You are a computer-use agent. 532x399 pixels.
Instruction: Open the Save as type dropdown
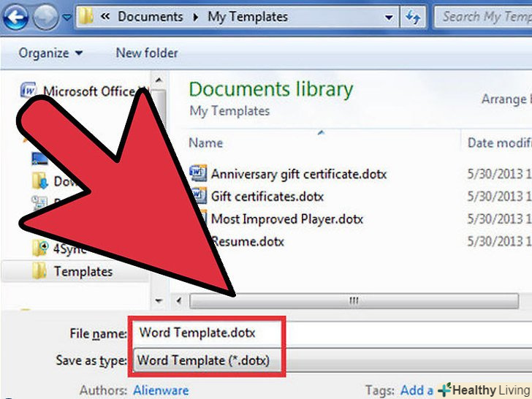pyautogui.click(x=332, y=360)
